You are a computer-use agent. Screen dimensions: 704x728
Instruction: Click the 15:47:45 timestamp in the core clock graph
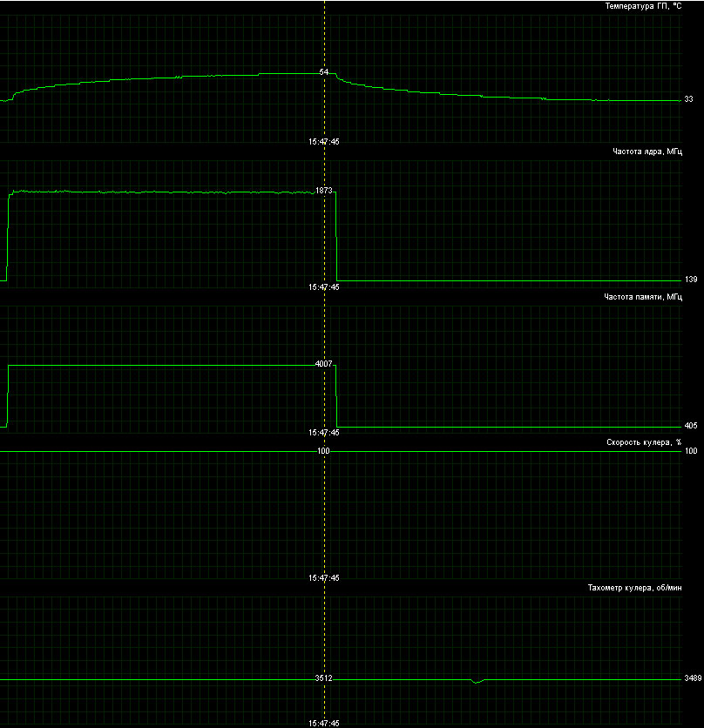(x=324, y=286)
